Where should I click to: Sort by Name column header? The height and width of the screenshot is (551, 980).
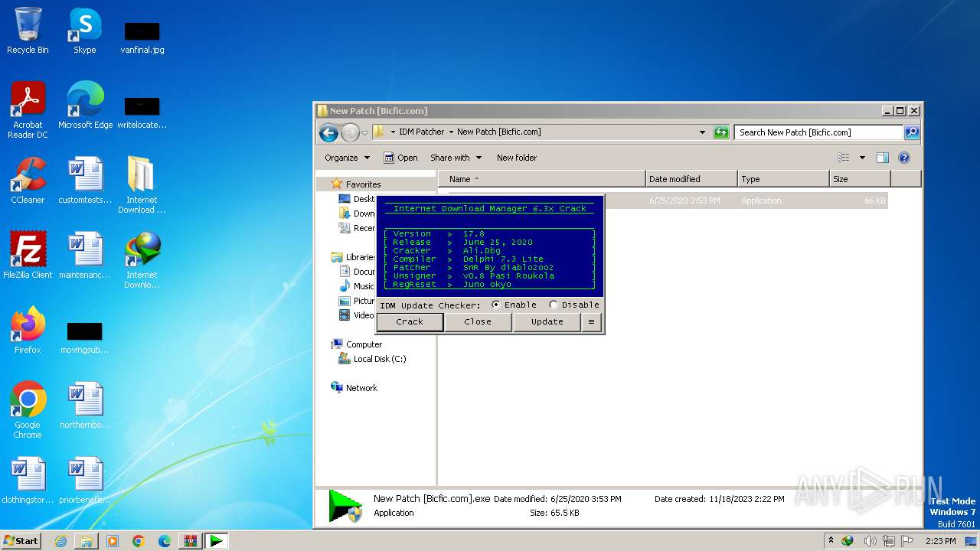(542, 179)
